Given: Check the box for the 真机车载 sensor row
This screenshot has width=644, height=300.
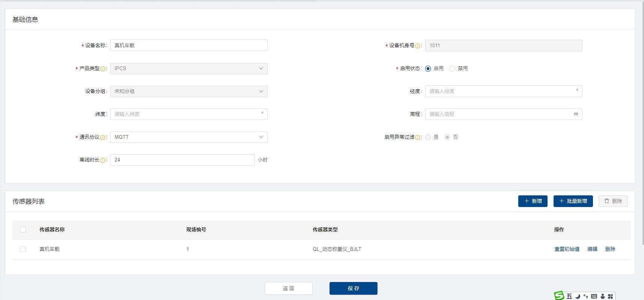Looking at the screenshot, I should pyautogui.click(x=23, y=249).
